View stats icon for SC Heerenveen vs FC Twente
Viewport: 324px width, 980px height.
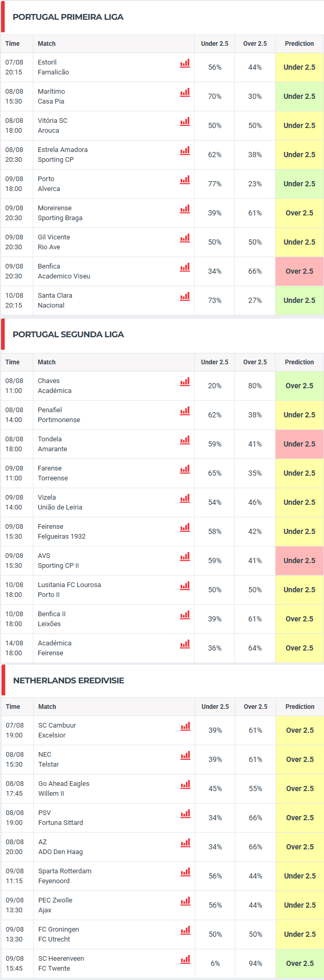185,959
